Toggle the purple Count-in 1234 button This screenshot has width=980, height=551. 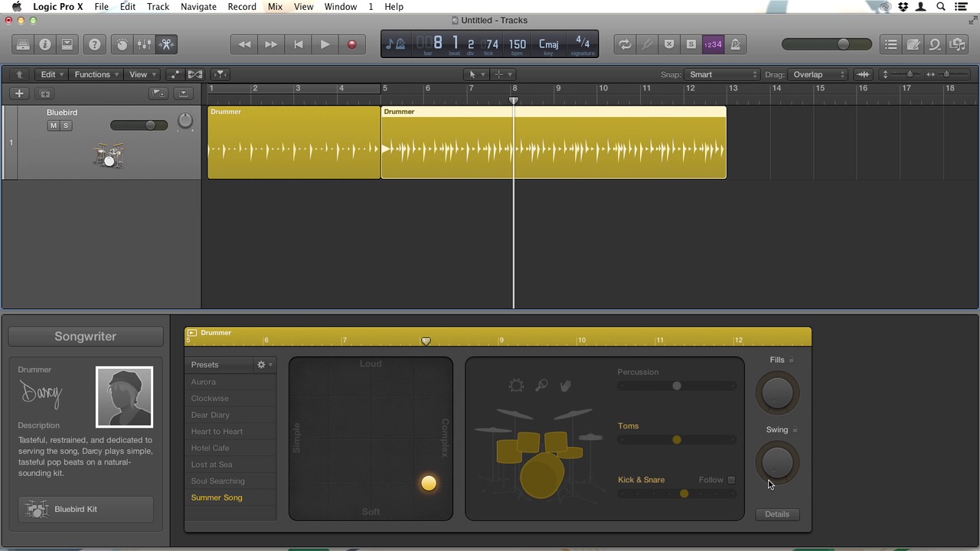click(x=713, y=44)
